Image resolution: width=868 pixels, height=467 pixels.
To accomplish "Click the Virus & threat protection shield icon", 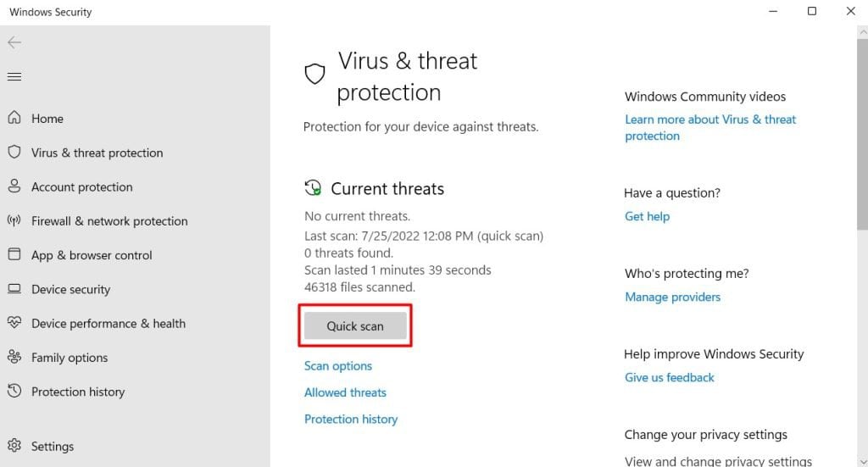I will coord(14,152).
